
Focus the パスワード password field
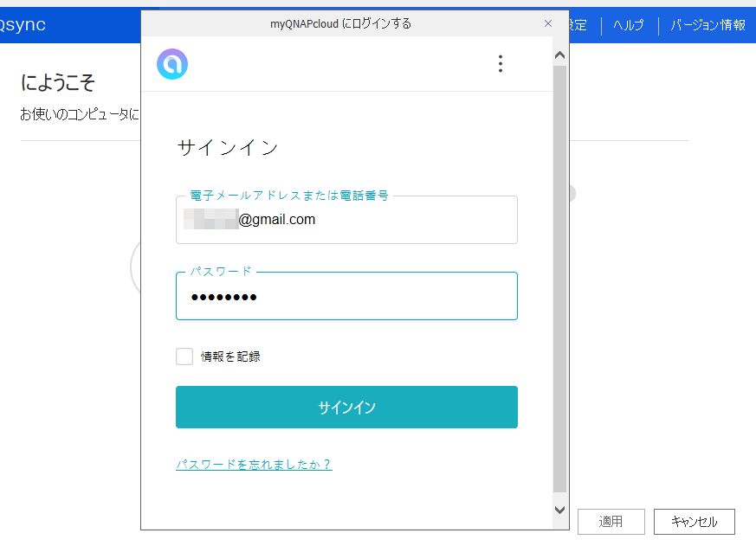(346, 297)
